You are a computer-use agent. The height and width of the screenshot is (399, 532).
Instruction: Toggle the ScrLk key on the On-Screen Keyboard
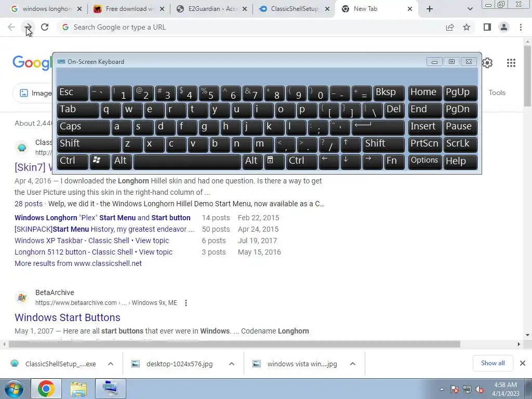coord(460,144)
